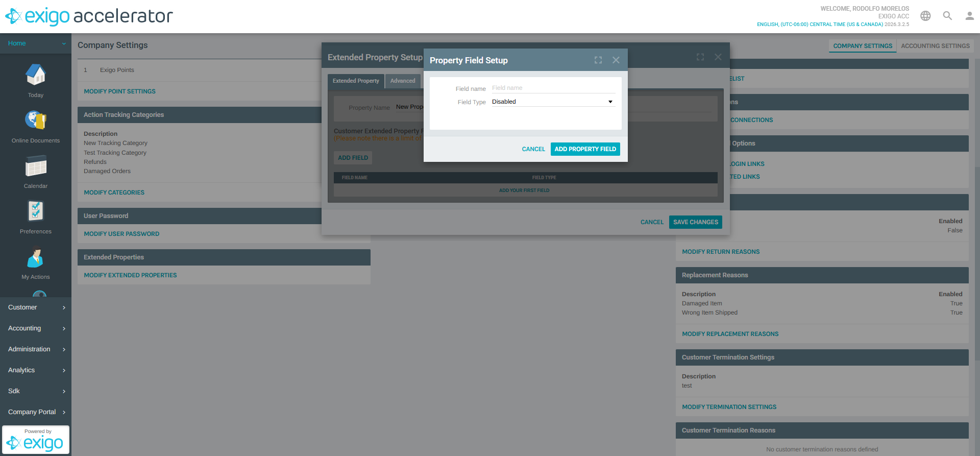Click the Field Type column header
Screen dimensions: 980x456
click(x=544, y=178)
